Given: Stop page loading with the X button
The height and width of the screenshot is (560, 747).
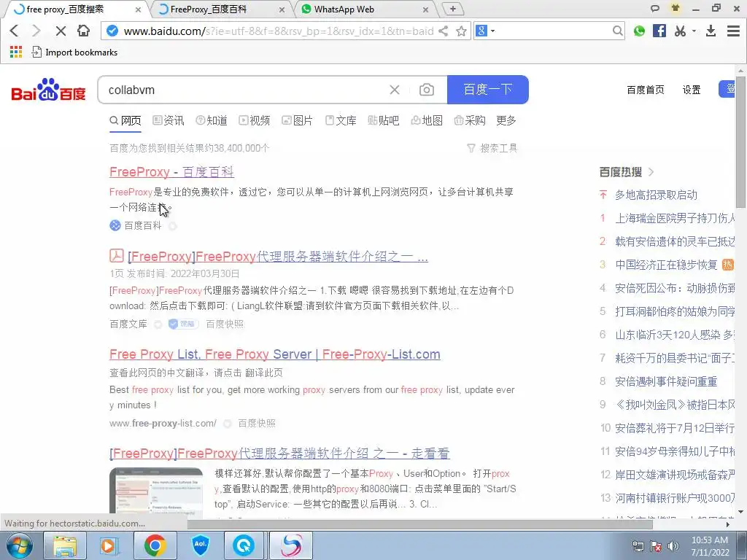Looking at the screenshot, I should pos(61,31).
